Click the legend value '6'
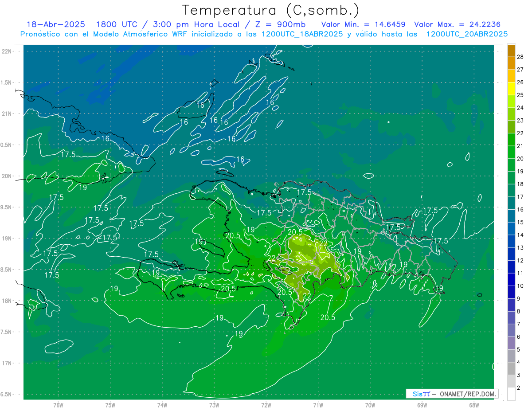 (x=519, y=337)
